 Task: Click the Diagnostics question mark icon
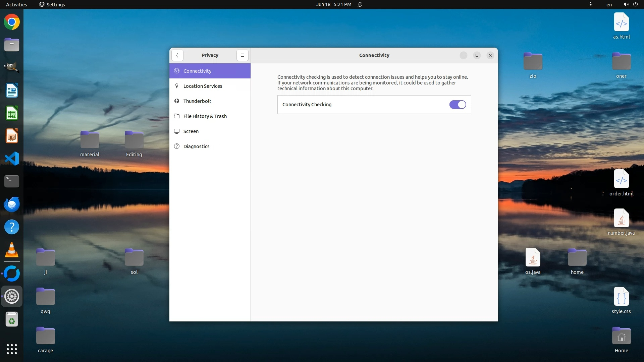click(x=177, y=146)
